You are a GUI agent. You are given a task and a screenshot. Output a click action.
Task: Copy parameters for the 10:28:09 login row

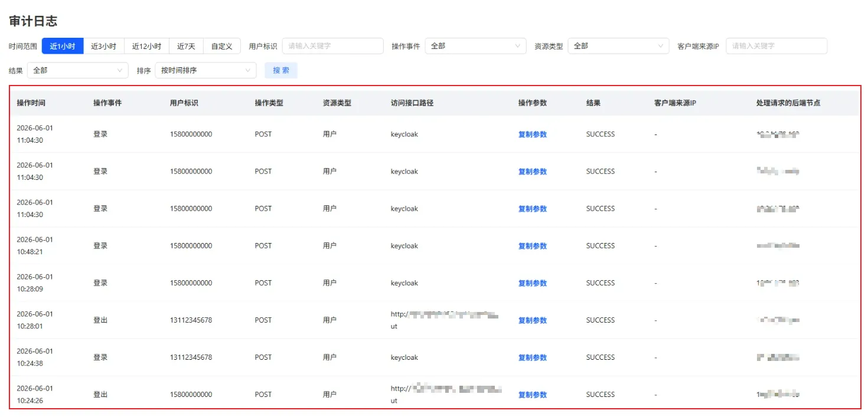tap(533, 283)
